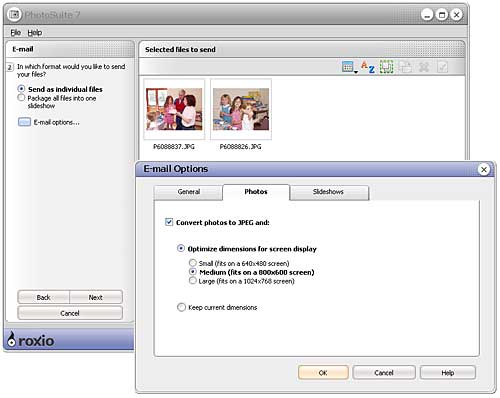Click Cancel in E-mail Options dialog
500x398 pixels.
click(x=384, y=373)
